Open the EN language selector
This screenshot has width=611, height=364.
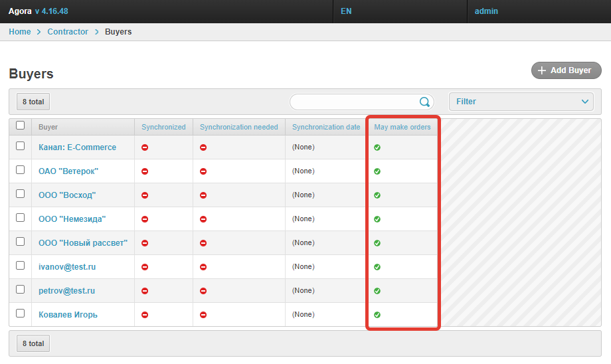coord(346,11)
